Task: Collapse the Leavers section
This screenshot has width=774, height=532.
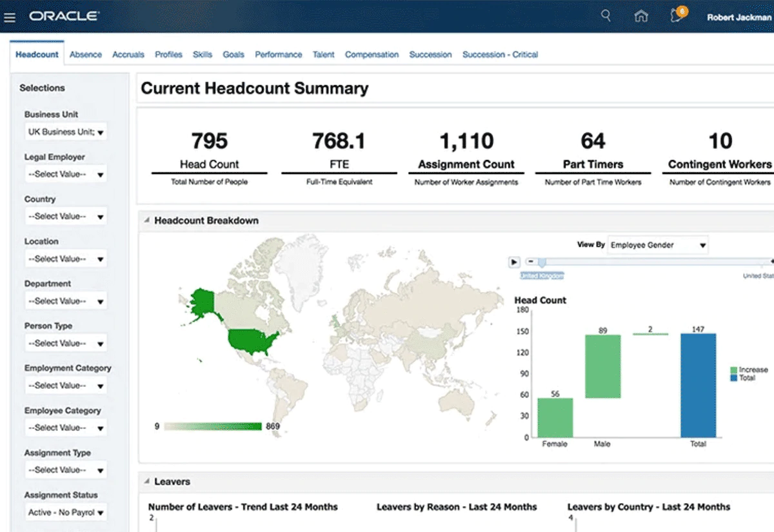Action: [146, 482]
